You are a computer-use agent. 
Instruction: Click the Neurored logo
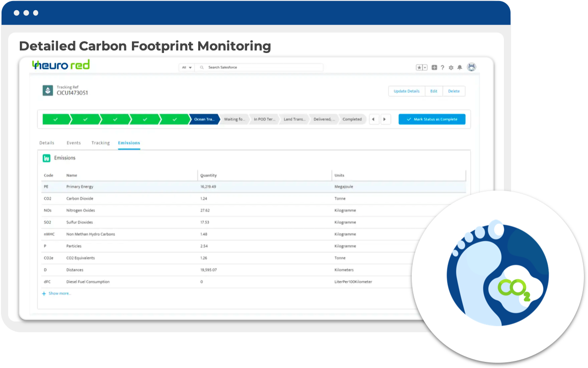61,65
